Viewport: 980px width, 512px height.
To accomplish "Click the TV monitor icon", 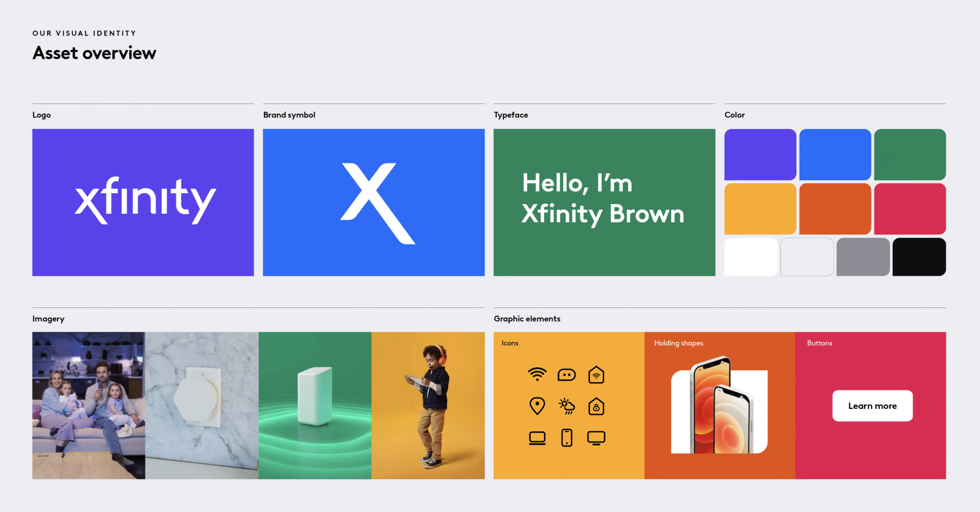I will (596, 438).
